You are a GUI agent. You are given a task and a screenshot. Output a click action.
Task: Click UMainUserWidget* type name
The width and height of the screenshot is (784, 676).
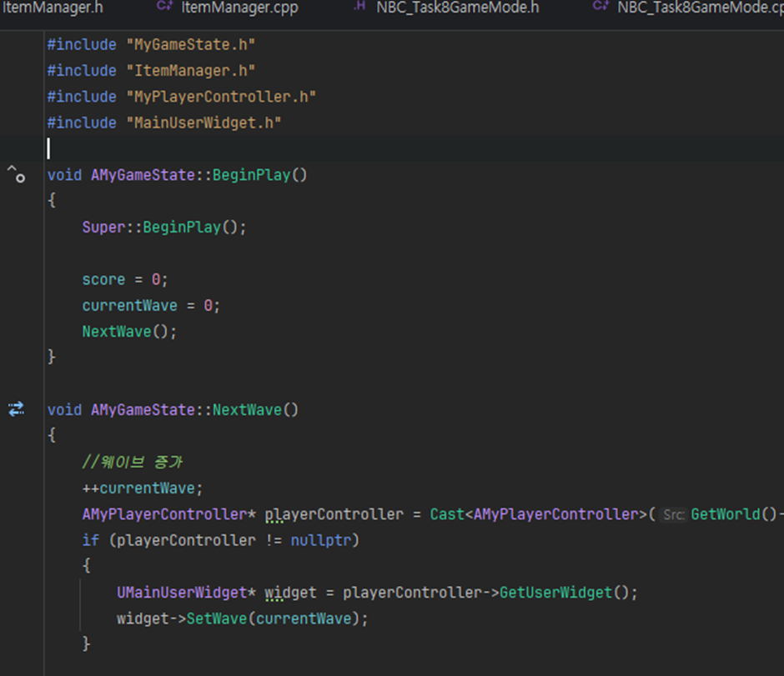tap(186, 593)
